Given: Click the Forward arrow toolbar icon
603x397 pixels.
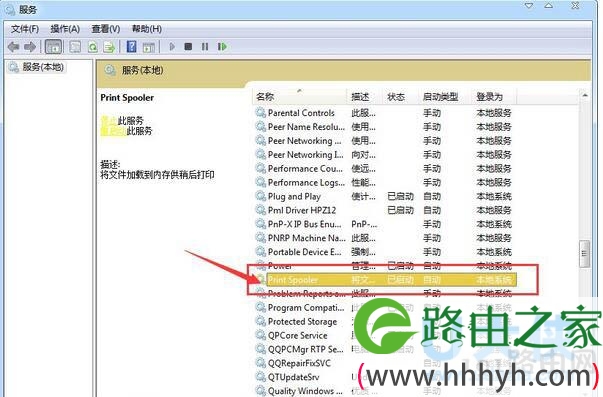Looking at the screenshot, I should [x=30, y=47].
